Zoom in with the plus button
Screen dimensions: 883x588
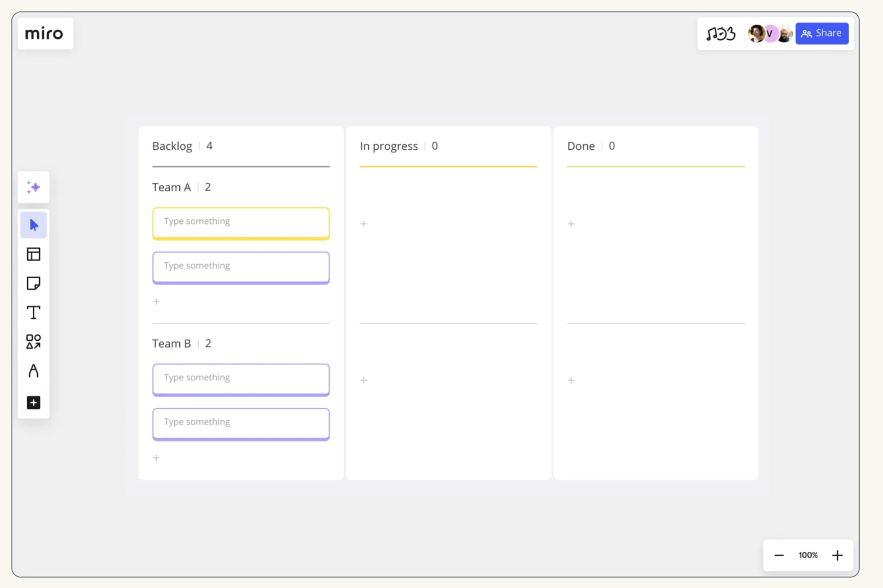coord(837,555)
